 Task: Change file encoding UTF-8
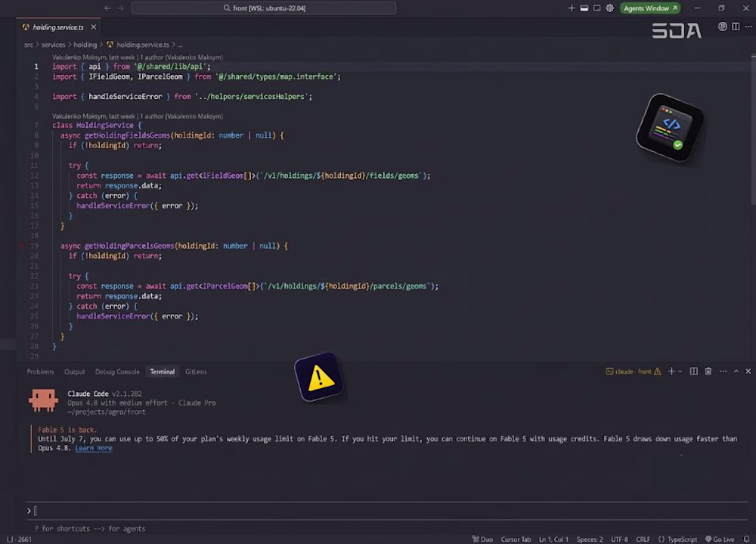pyautogui.click(x=620, y=539)
